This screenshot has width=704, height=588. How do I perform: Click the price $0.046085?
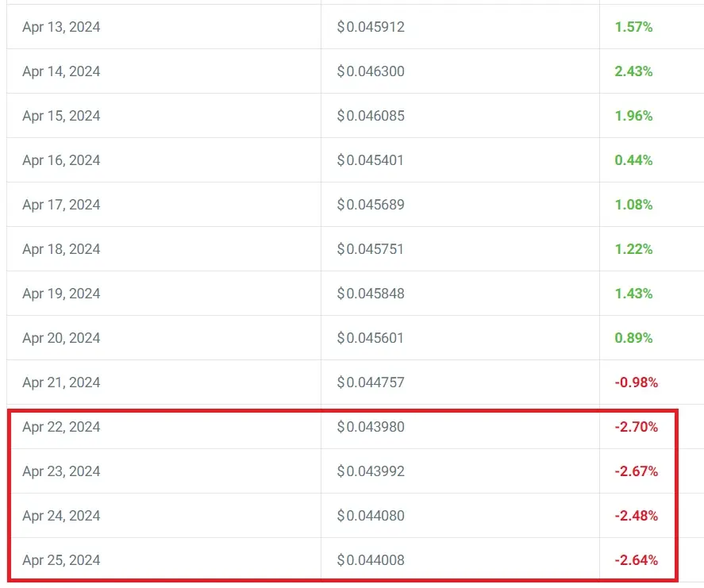[x=371, y=116]
